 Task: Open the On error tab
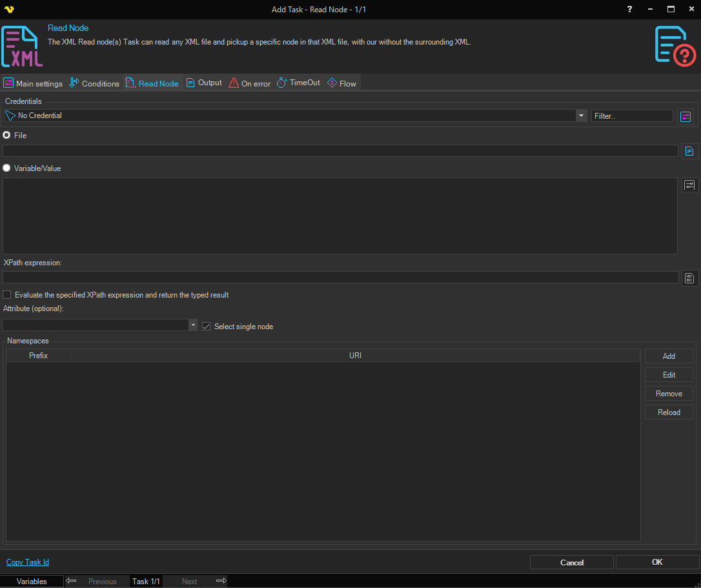click(250, 83)
